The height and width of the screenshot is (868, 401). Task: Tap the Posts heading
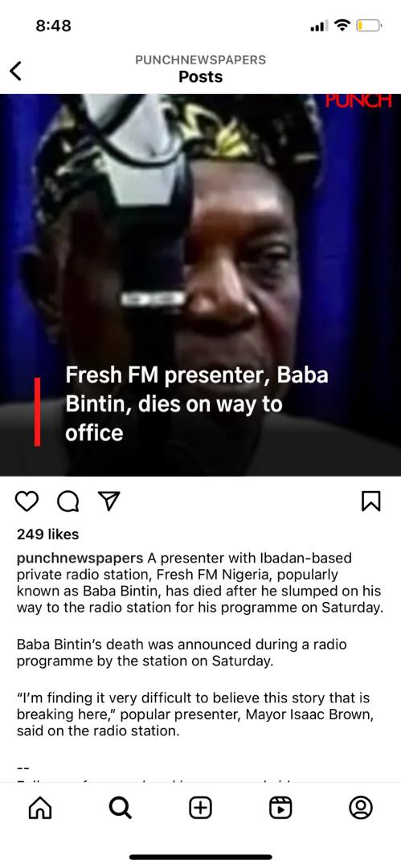click(201, 77)
